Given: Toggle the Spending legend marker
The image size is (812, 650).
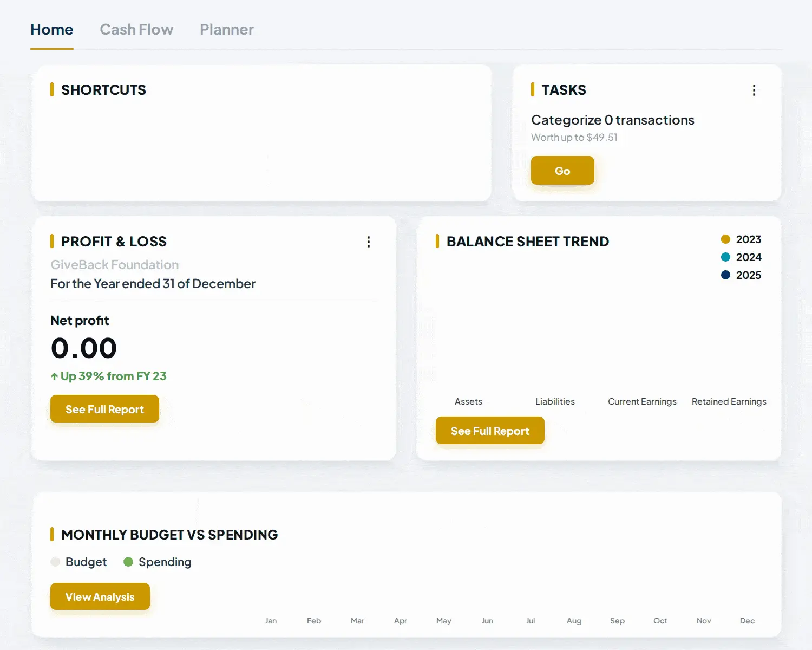Looking at the screenshot, I should tap(128, 562).
